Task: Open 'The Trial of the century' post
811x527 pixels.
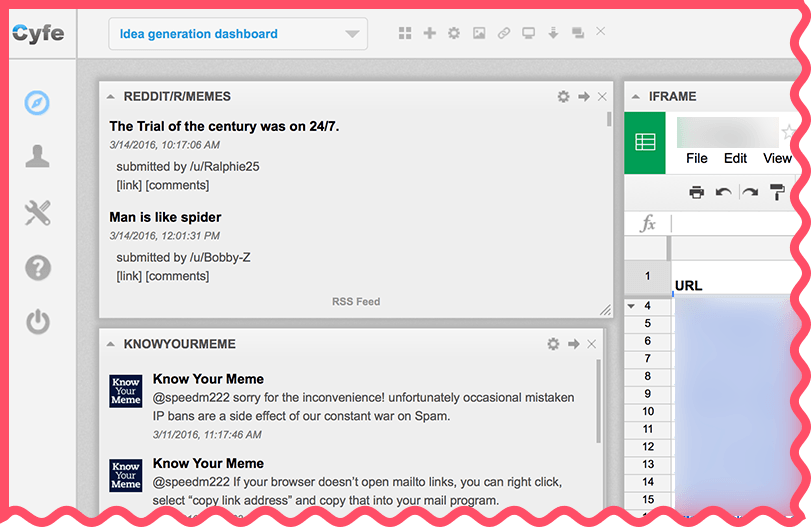Action: click(224, 126)
